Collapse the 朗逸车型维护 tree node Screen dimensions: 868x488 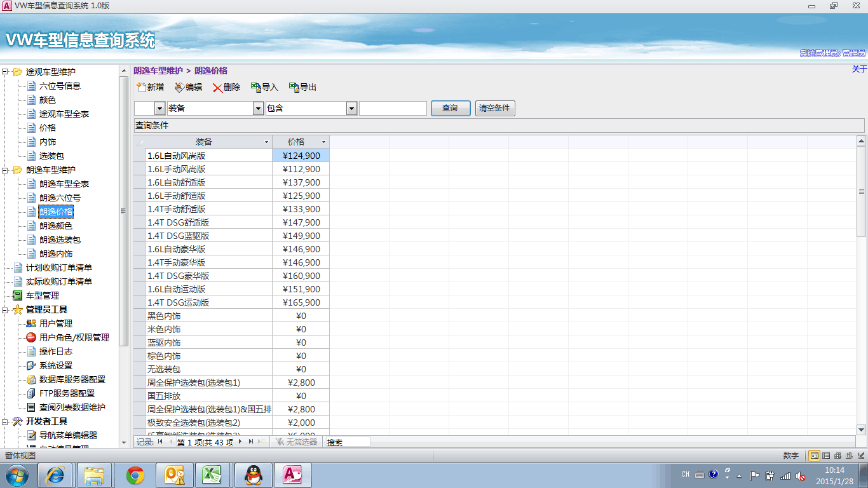[x=5, y=170]
